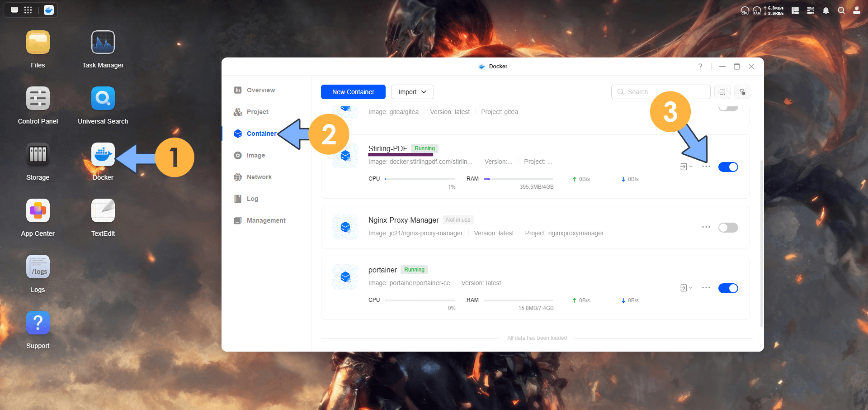Turn off the portainer container switch
This screenshot has width=868, height=410.
(728, 288)
